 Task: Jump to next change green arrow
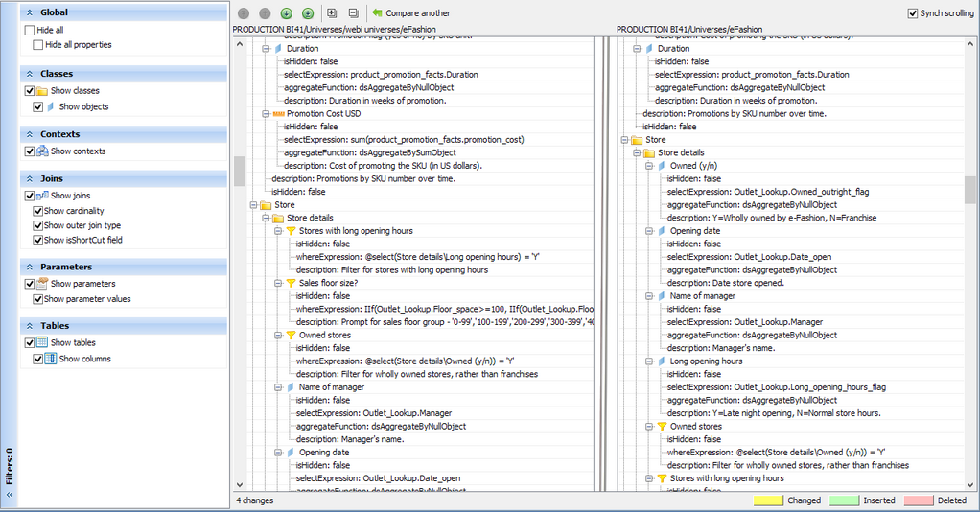click(x=287, y=13)
